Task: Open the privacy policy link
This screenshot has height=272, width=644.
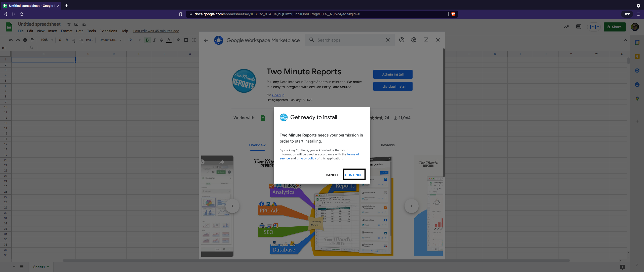Action: point(306,158)
